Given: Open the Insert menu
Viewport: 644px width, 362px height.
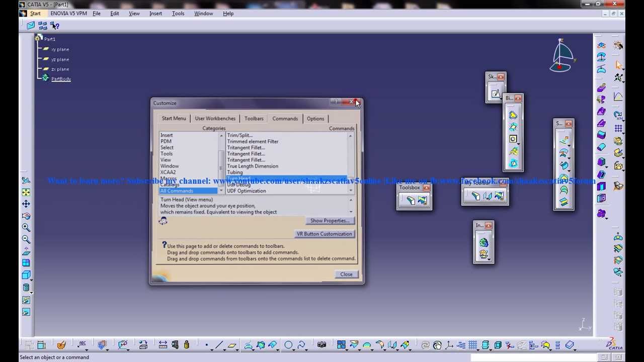Looking at the screenshot, I should 155,14.
